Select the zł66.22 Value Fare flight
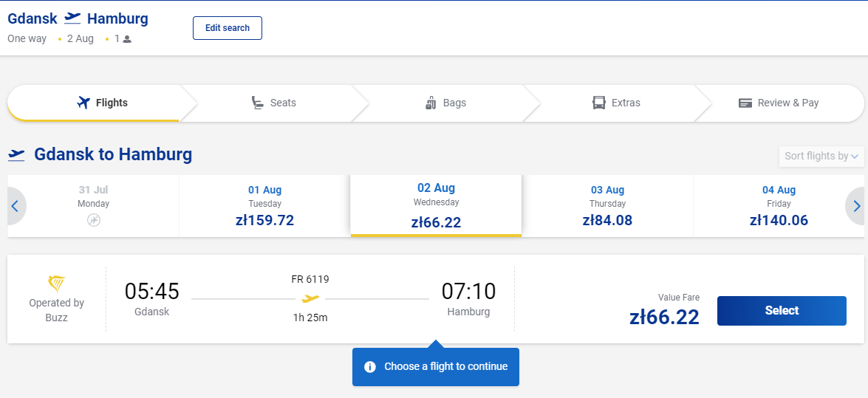 coord(781,311)
